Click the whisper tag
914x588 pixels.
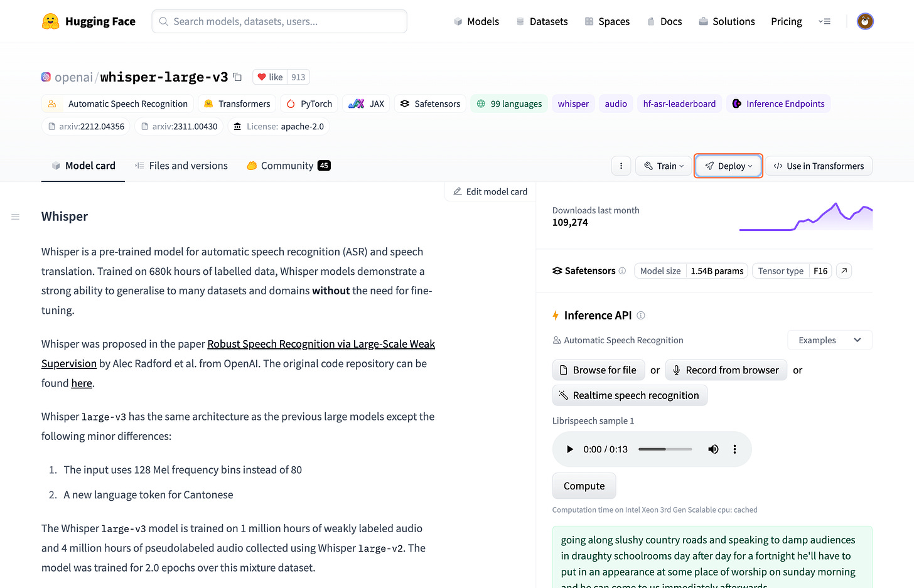click(573, 104)
